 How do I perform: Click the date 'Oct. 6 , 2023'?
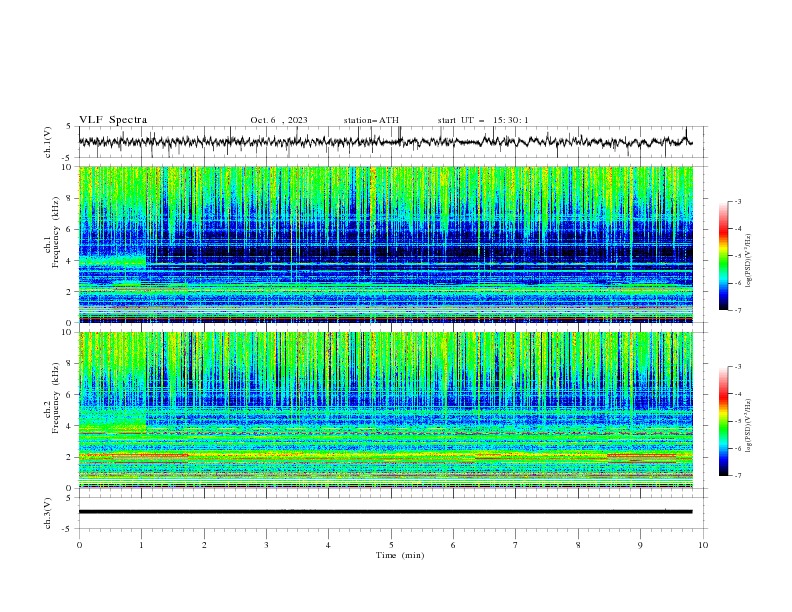pos(279,120)
